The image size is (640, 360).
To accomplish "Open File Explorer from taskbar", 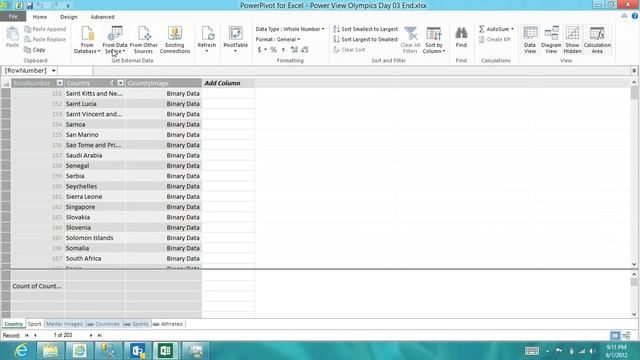I will [50, 350].
